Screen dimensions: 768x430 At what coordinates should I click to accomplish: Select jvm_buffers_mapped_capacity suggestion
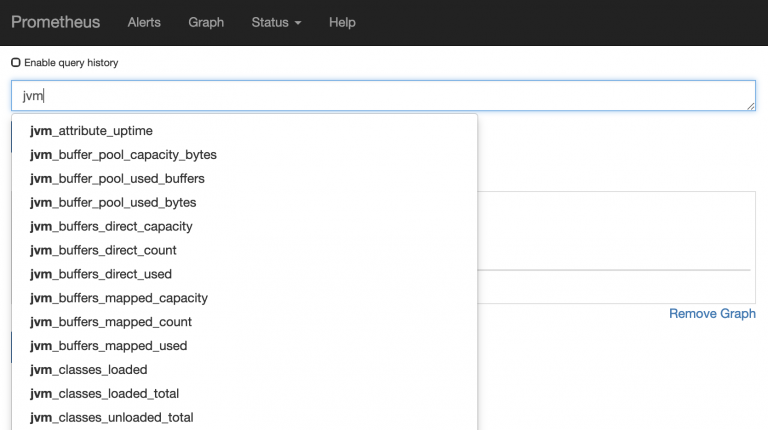[x=119, y=299]
